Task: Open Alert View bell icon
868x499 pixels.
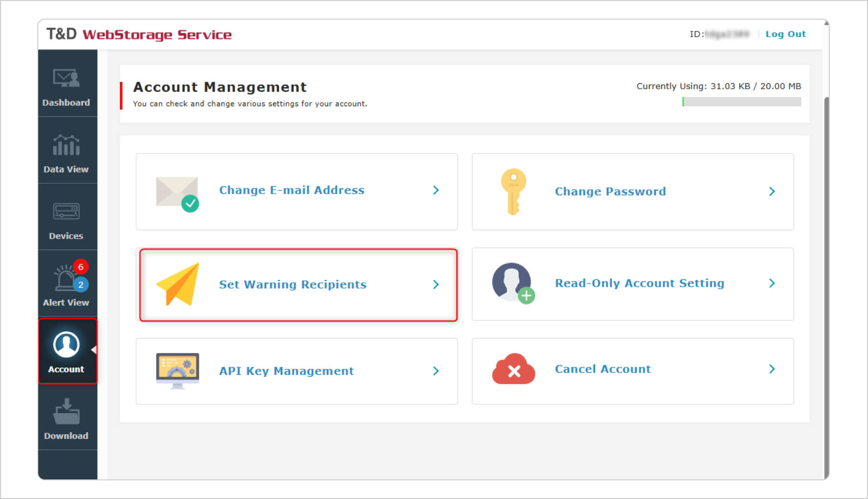Action: tap(66, 278)
